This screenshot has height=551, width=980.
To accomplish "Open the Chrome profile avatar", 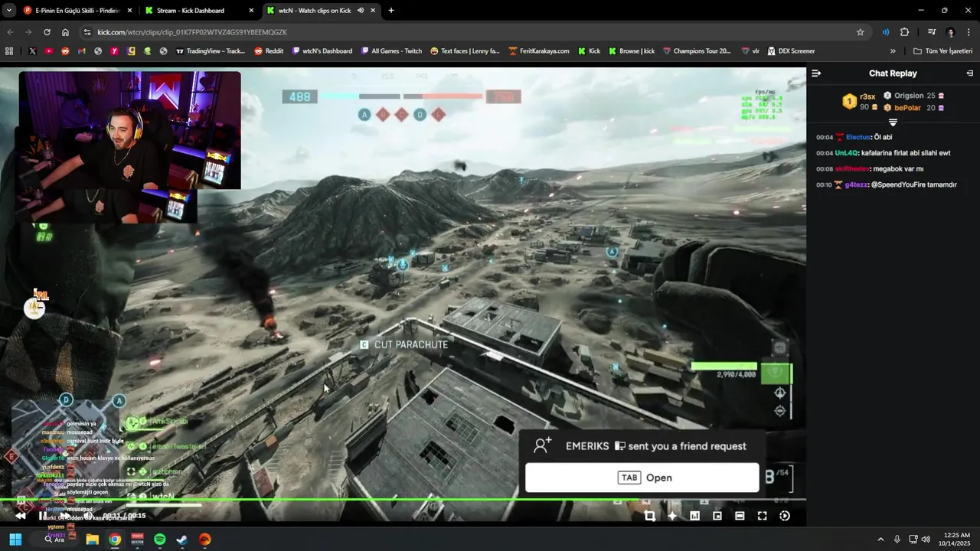I will point(951,32).
